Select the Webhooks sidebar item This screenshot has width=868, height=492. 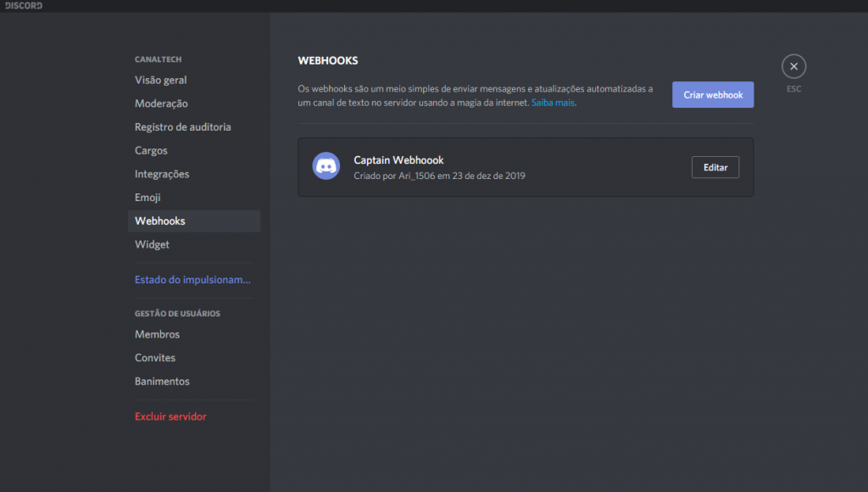click(194, 221)
